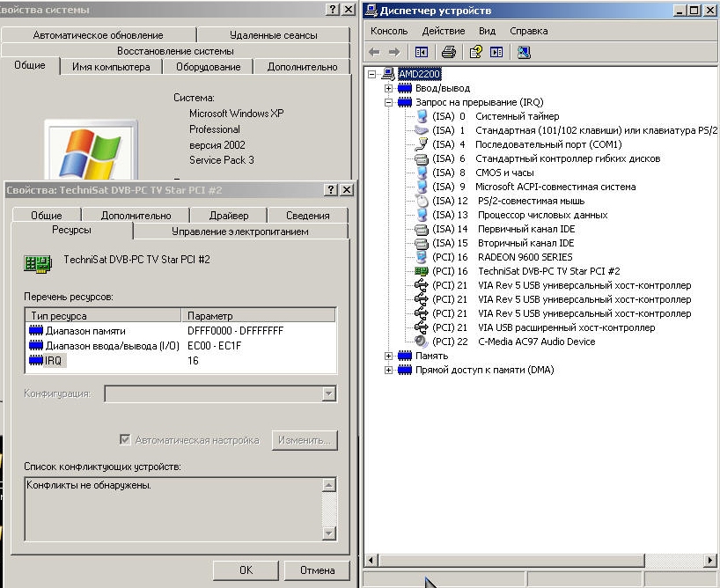The width and height of the screenshot is (720, 588).
Task: Open Удаленные сеансы tab
Action: point(274,35)
